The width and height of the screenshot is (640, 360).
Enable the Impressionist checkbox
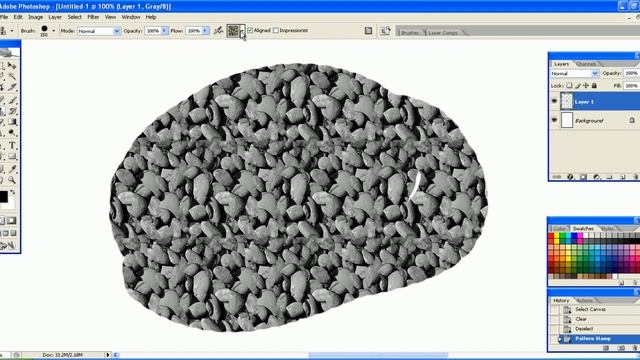coord(276,30)
